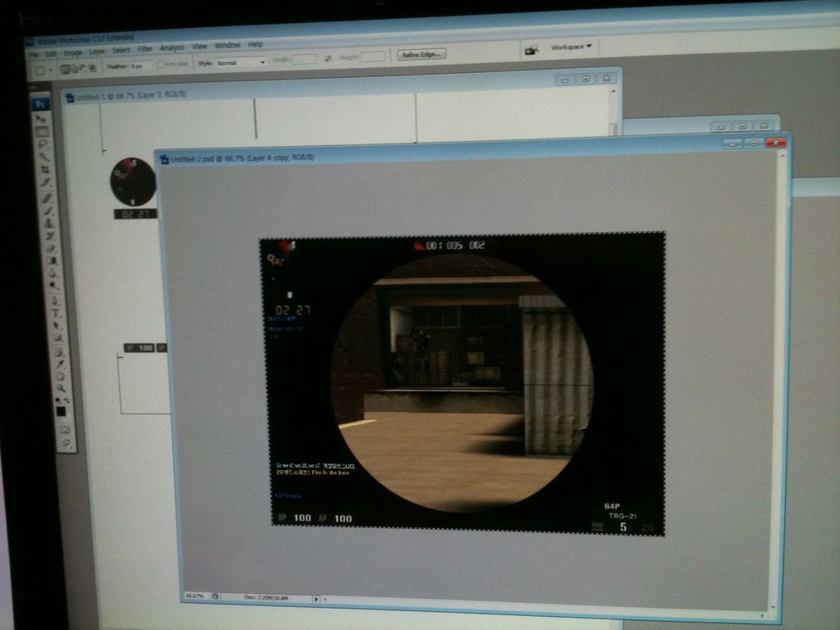Select the Lasso tool

point(43,144)
